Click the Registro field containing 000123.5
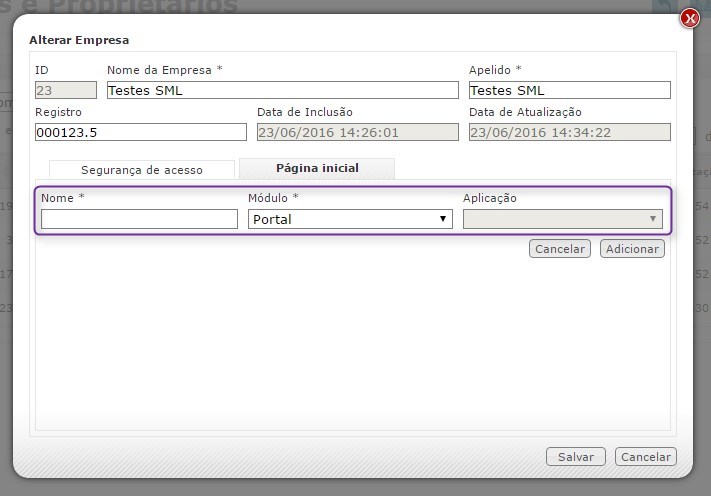This screenshot has width=711, height=496. pyautogui.click(x=140, y=132)
